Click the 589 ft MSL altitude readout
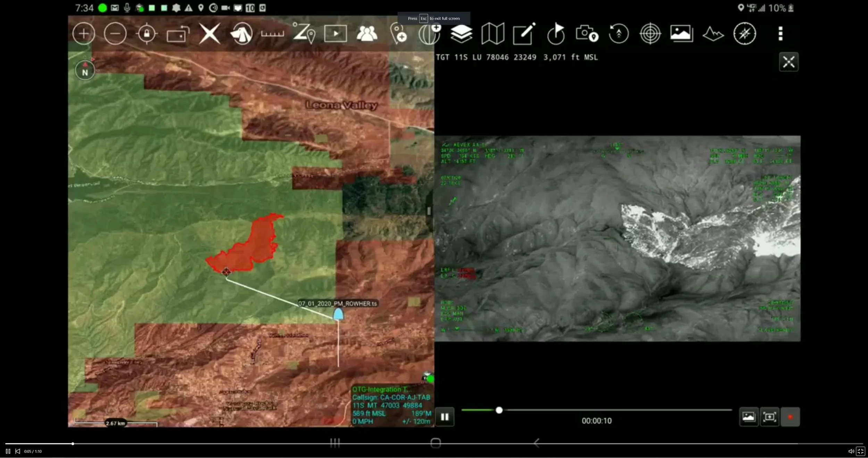Image resolution: width=868 pixels, height=458 pixels. (x=369, y=413)
